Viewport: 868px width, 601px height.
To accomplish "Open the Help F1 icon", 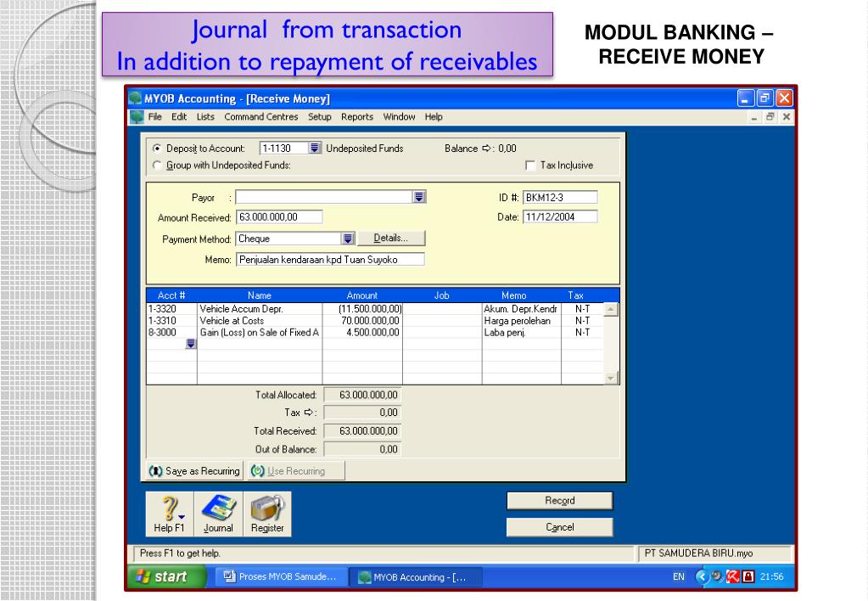I will coord(170,514).
